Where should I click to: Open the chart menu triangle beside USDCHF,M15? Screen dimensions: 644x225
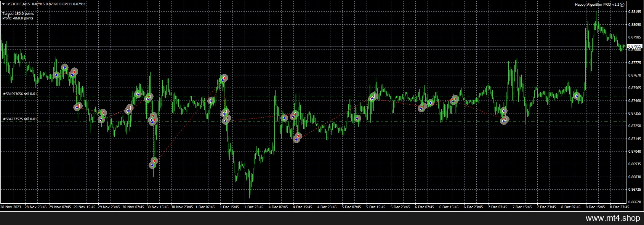pyautogui.click(x=3, y=4)
